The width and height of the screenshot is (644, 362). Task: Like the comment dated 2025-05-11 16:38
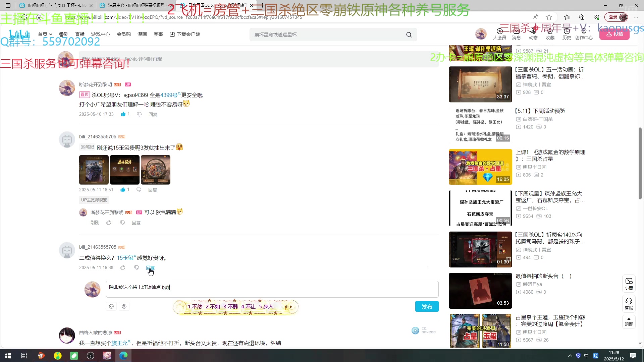point(123,267)
